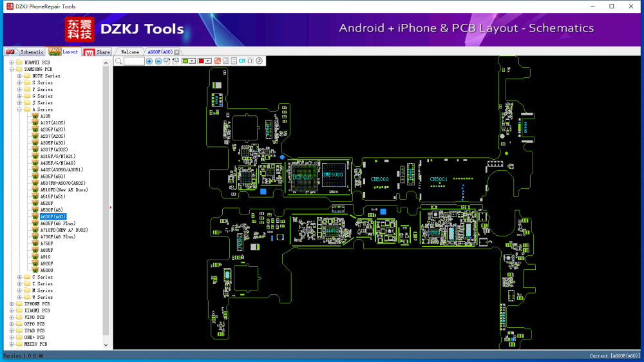Zoom in with the blue plus icon
644x362 pixels.
[149, 61]
